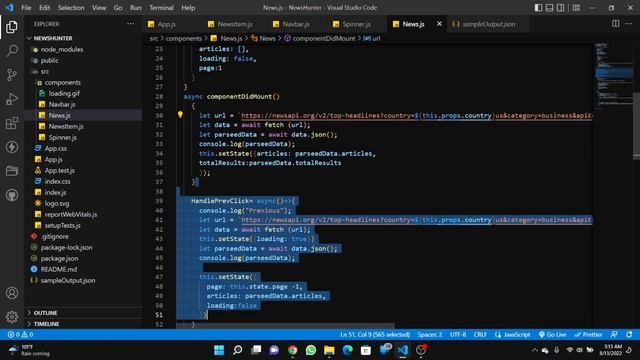Click the editor minimap
Screen dimensions: 640x360
[x=614, y=76]
